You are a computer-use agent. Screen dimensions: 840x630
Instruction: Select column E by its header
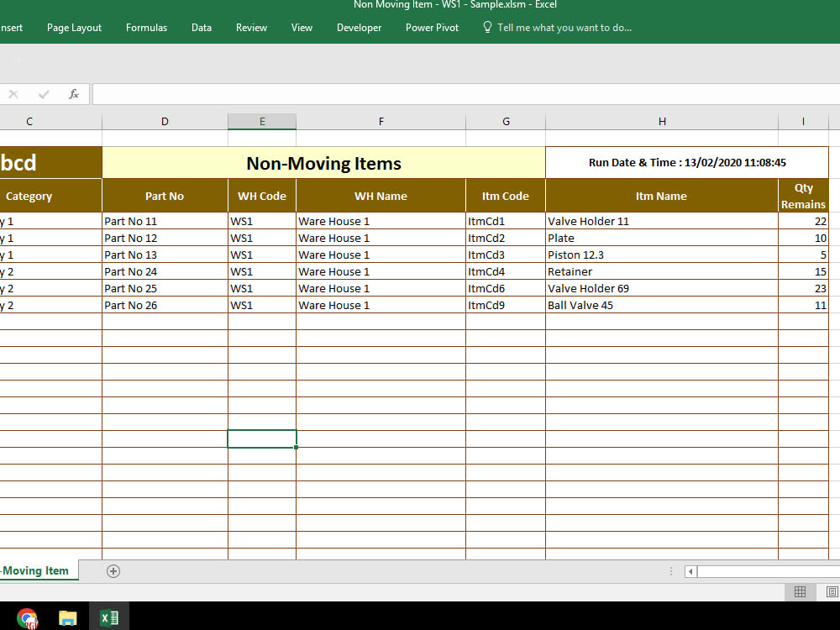coord(261,121)
